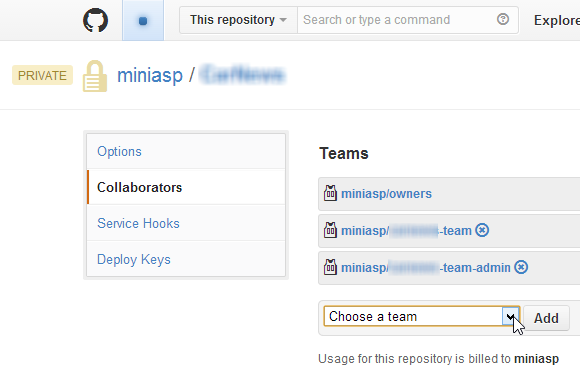Click jersey icon next to -team-admin entry
Image resolution: width=580 pixels, height=372 pixels.
(x=330, y=267)
